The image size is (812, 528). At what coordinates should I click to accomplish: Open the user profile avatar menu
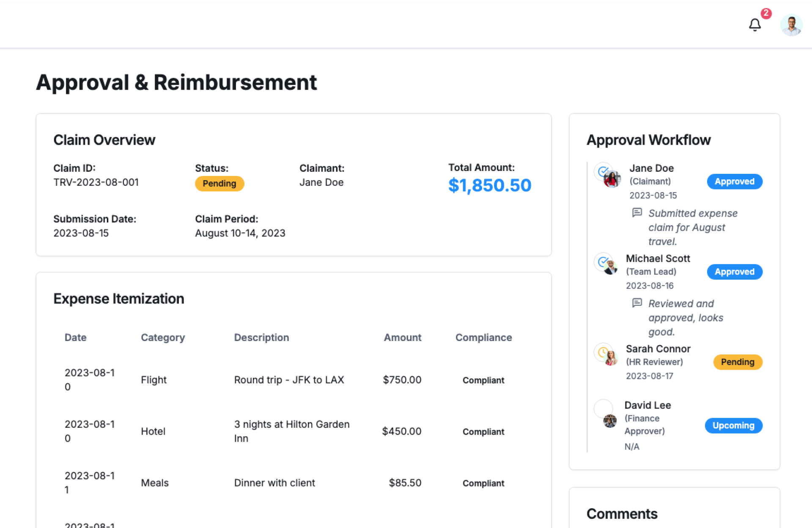(x=791, y=25)
